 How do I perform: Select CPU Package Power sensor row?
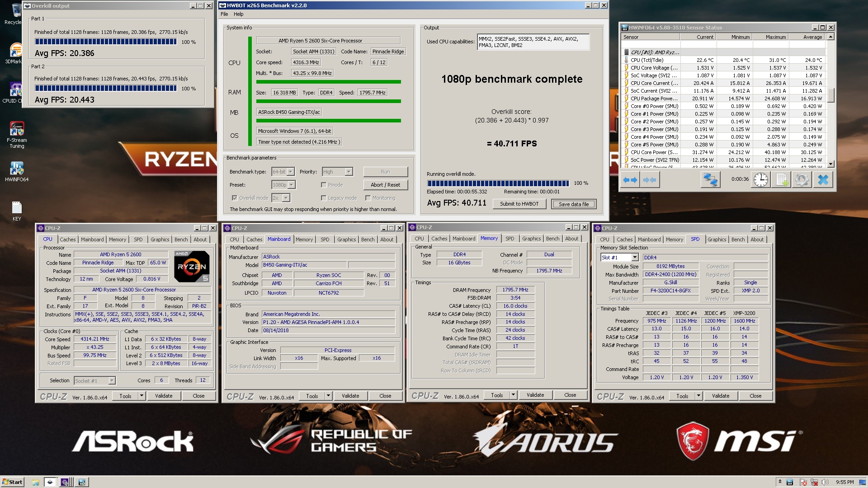[723, 99]
